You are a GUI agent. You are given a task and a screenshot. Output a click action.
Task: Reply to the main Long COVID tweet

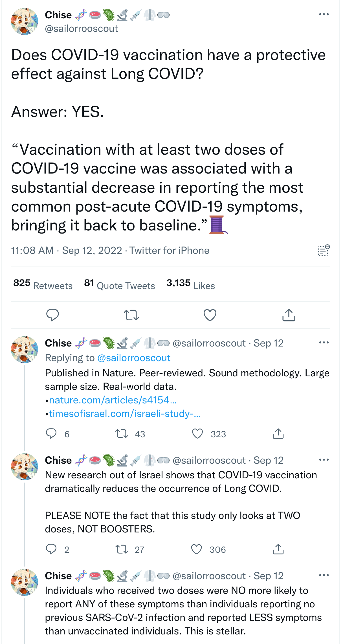52,315
